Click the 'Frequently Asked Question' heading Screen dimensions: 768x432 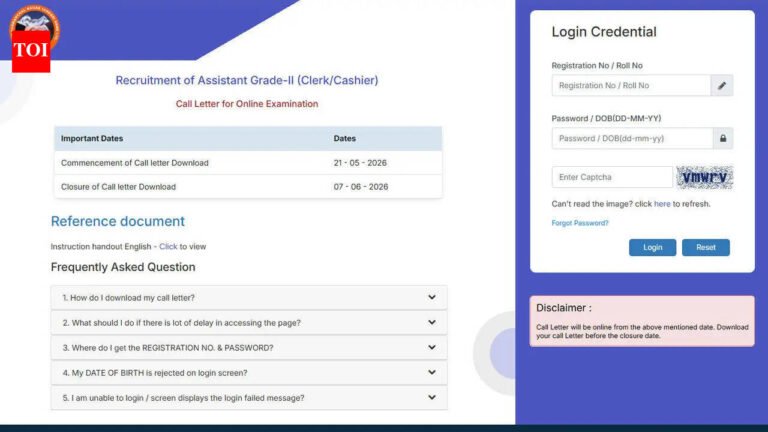point(123,267)
